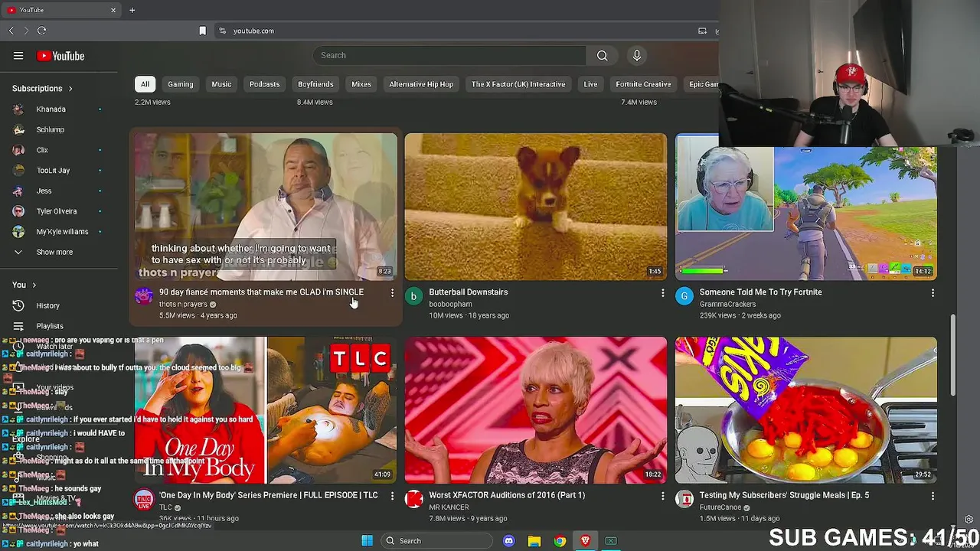The width and height of the screenshot is (980, 551).
Task: Open options for Someone Told Me To Try Fortnite
Action: (933, 293)
